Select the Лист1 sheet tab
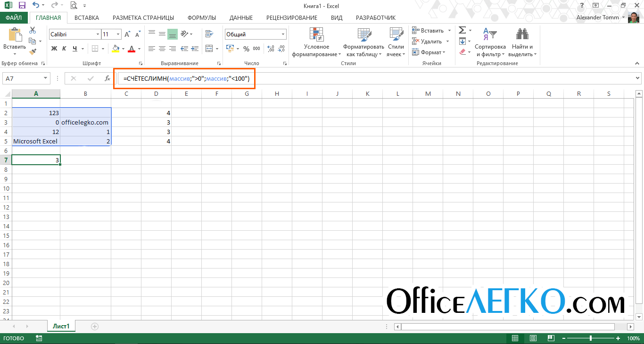This screenshot has height=344, width=644. [x=61, y=326]
